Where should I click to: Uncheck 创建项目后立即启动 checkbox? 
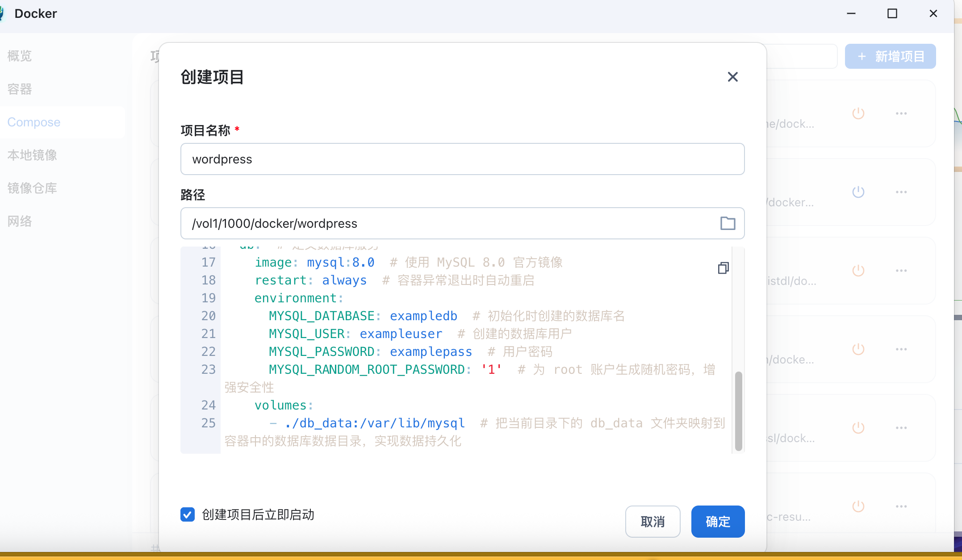(x=188, y=514)
